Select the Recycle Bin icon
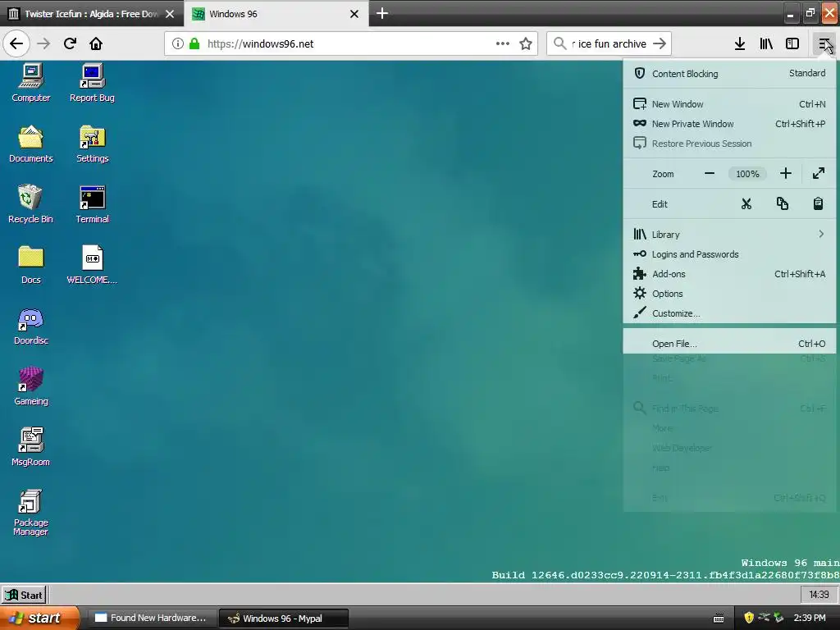The width and height of the screenshot is (840, 630). pos(30,204)
